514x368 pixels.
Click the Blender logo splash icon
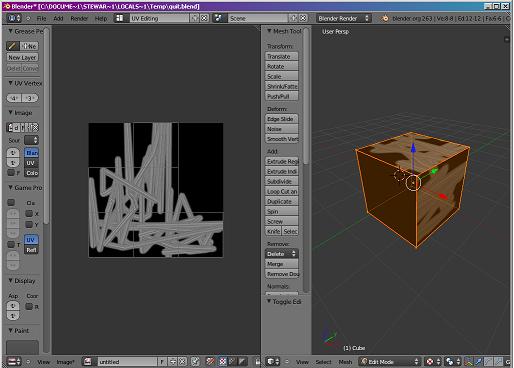(385, 18)
